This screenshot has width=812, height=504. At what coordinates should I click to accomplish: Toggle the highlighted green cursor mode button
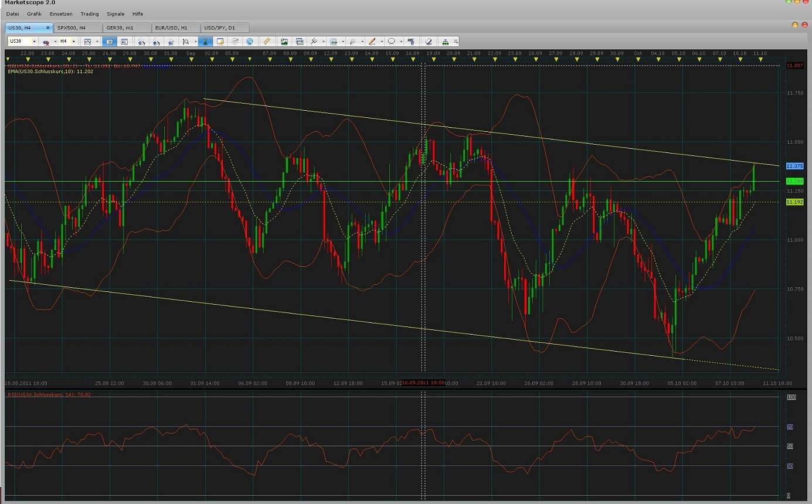click(205, 42)
